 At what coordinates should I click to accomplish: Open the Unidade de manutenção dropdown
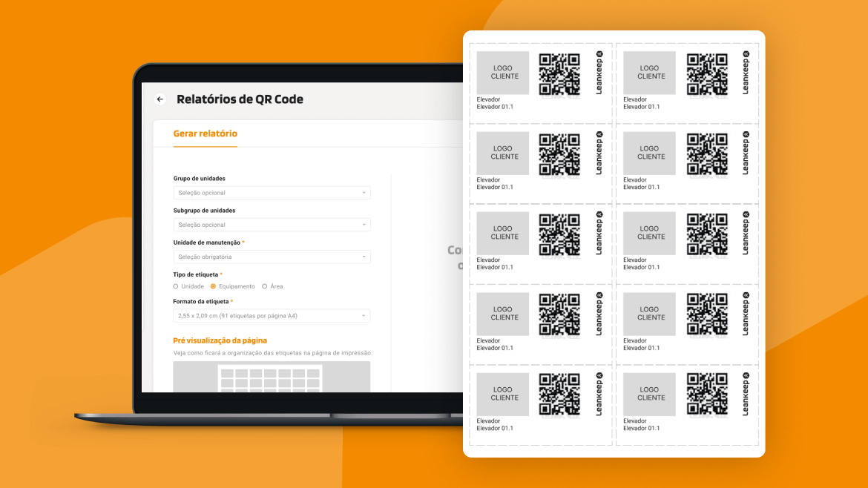[272, 257]
